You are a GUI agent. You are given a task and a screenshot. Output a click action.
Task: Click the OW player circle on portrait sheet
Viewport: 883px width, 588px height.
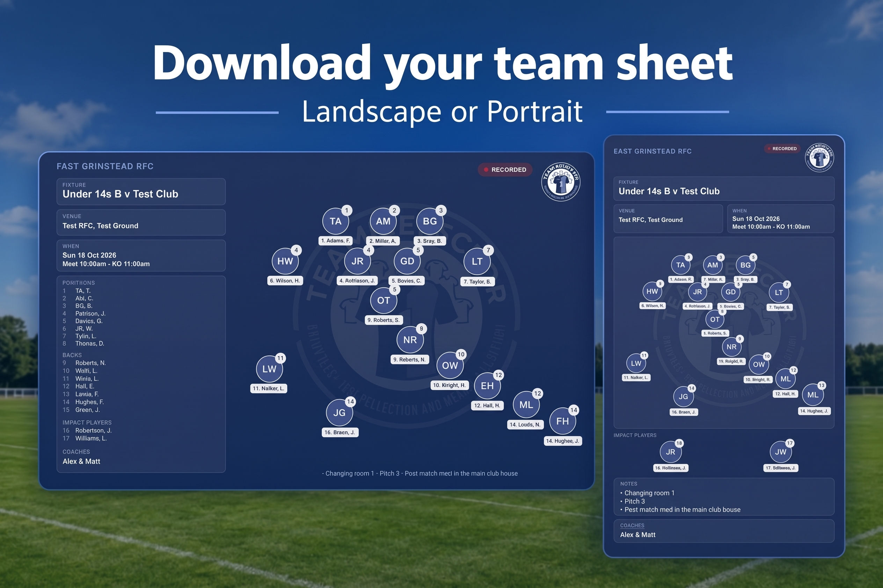[x=759, y=365]
